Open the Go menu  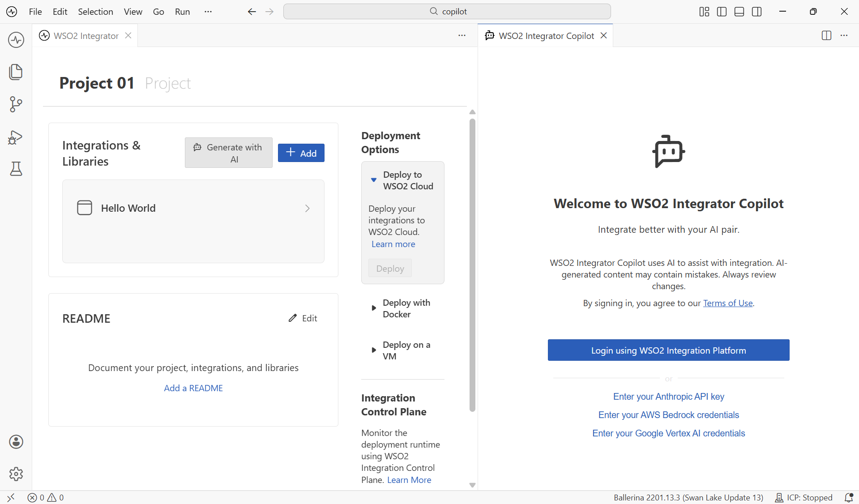pyautogui.click(x=158, y=12)
